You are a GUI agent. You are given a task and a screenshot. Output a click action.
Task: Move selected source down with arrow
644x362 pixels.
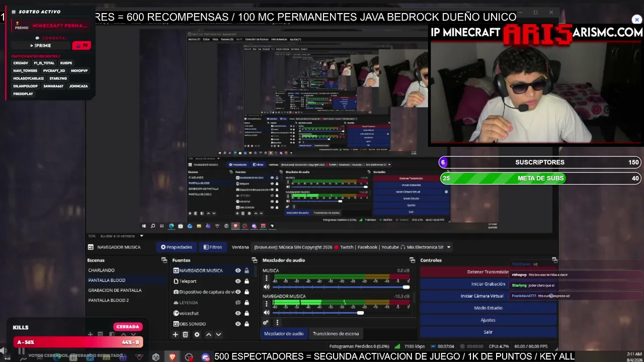pyautogui.click(x=218, y=334)
